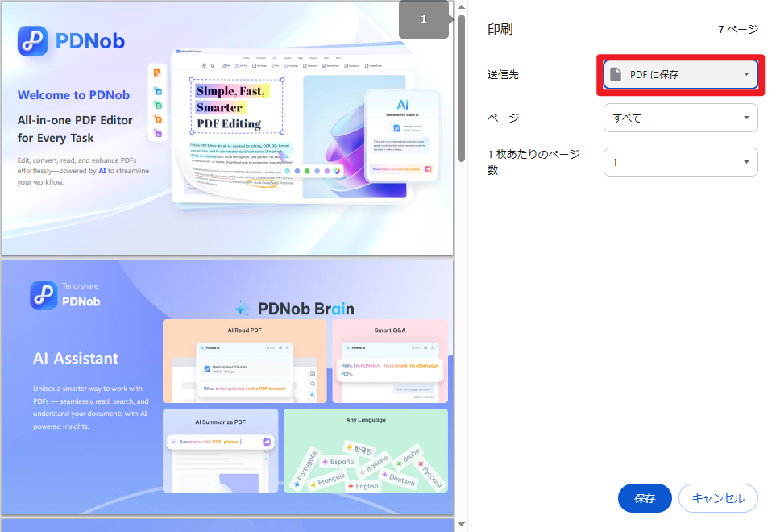Click the page number 1 indicator

tap(424, 19)
